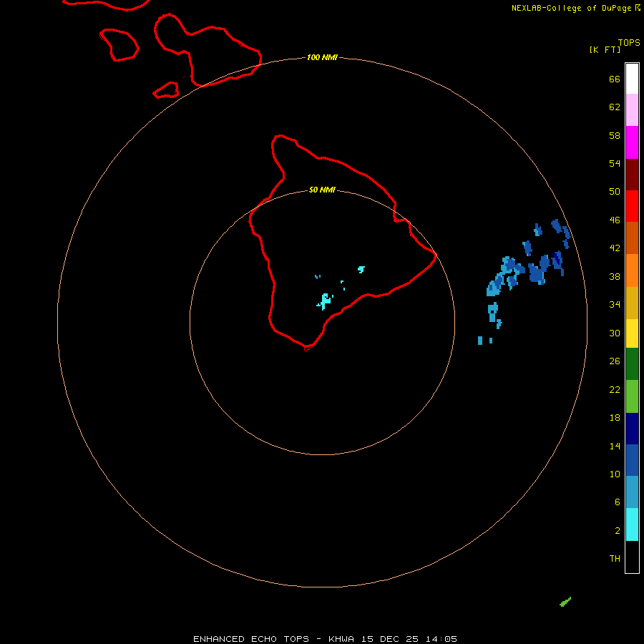This screenshot has width=644, height=644.
Task: Click scale value "54"
Action: pyautogui.click(x=615, y=163)
